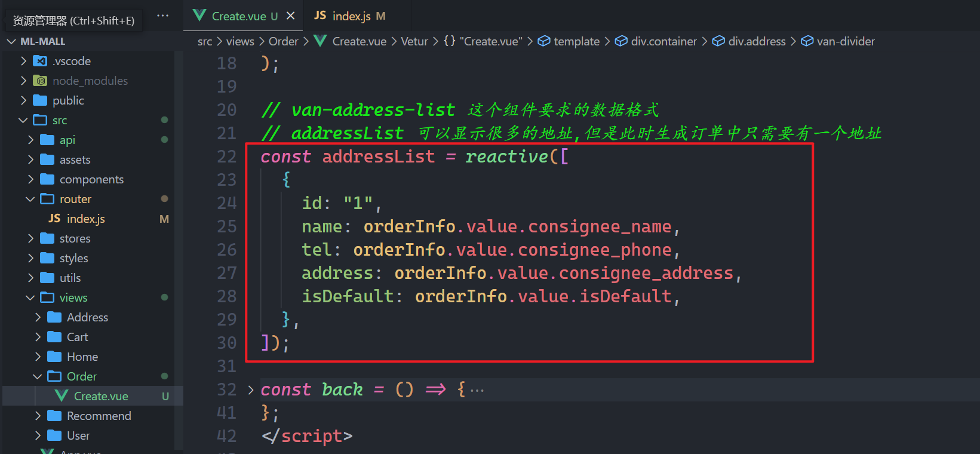Click the node_modules folder icon
Screen dimensions: 980x454
(x=40, y=81)
